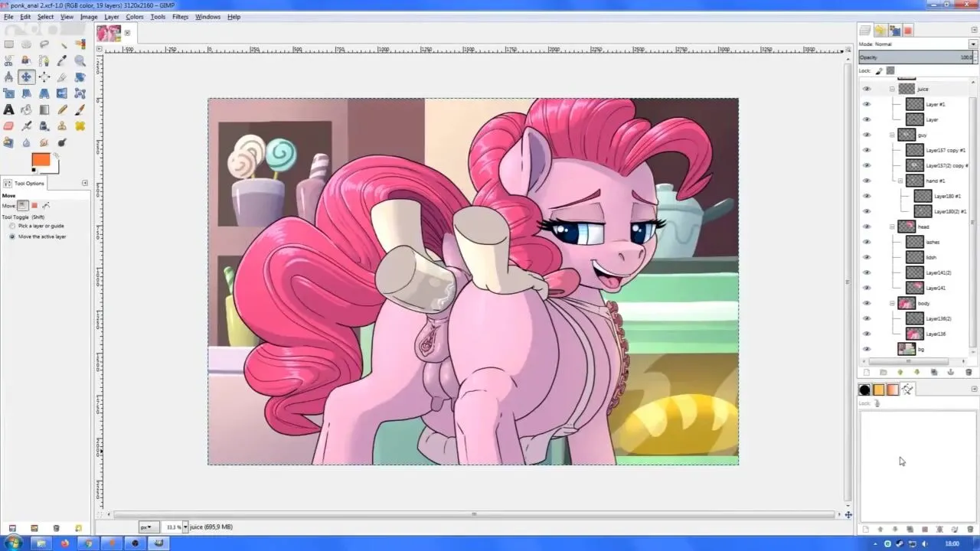Select the Text tool

click(x=9, y=109)
